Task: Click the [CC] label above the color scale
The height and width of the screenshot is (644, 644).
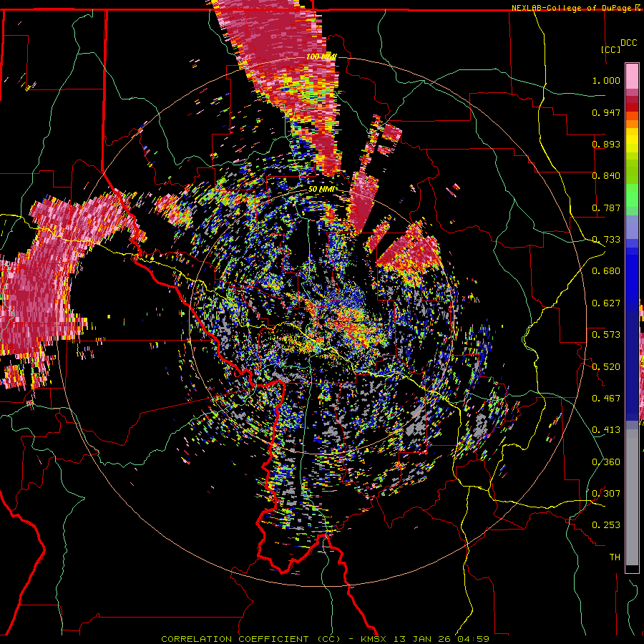Action: 611,49
